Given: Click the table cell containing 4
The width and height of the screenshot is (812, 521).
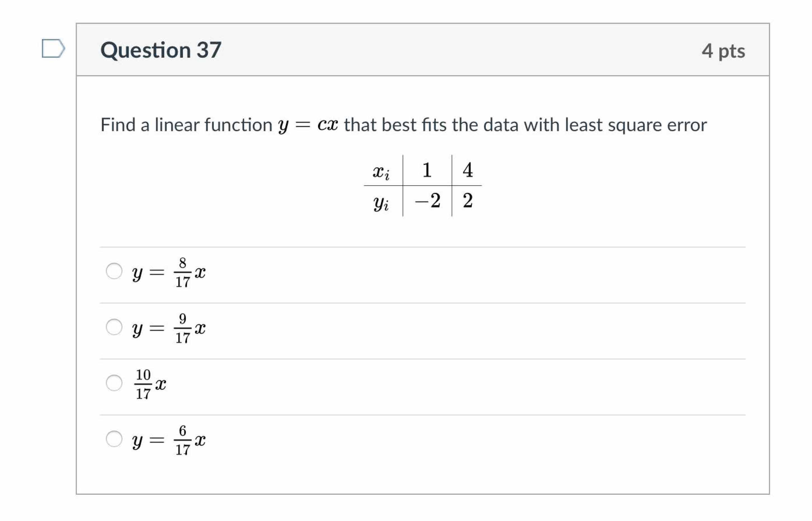Looking at the screenshot, I should (468, 170).
